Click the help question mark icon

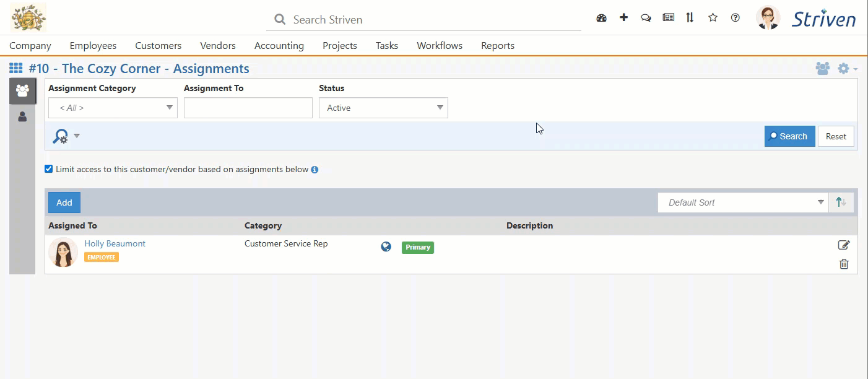click(735, 18)
